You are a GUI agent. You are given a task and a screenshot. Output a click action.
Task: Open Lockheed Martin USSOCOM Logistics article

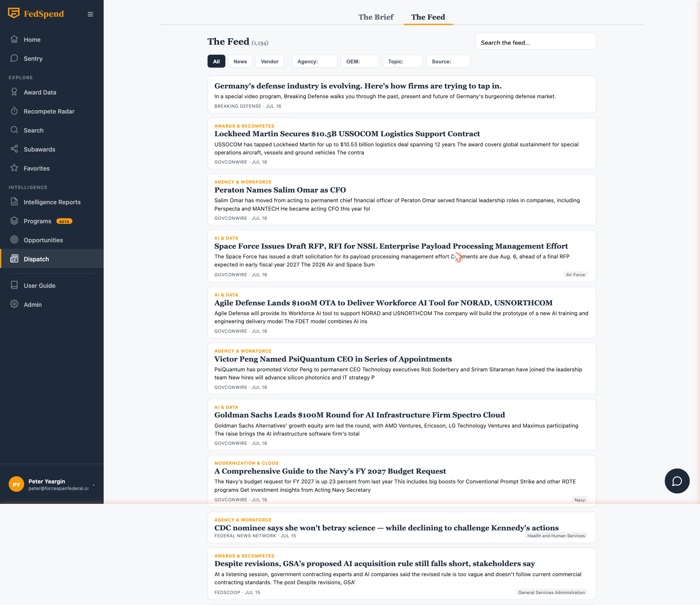[x=347, y=134]
